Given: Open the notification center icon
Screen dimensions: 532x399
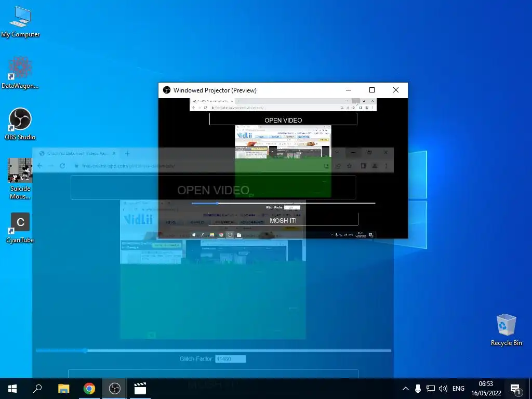Looking at the screenshot, I should 515,389.
